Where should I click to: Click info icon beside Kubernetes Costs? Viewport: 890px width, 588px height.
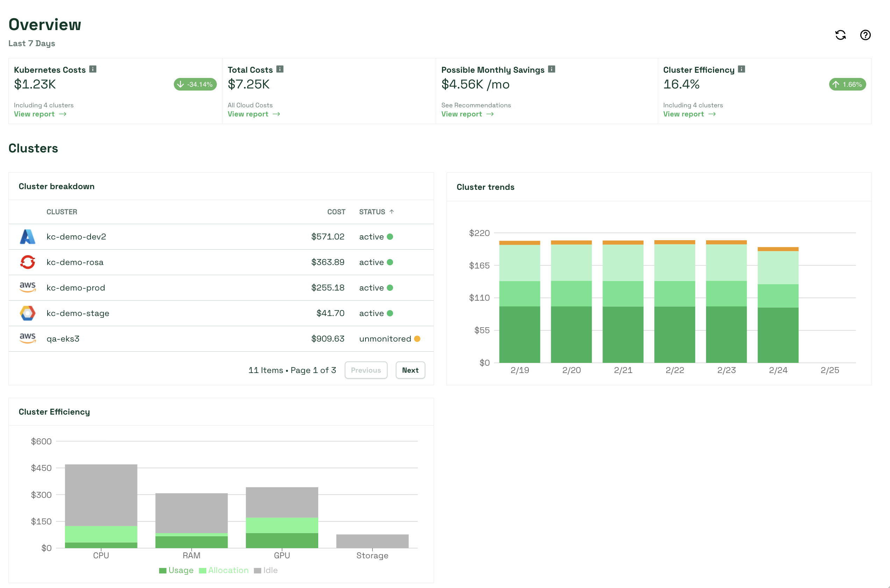pos(93,69)
